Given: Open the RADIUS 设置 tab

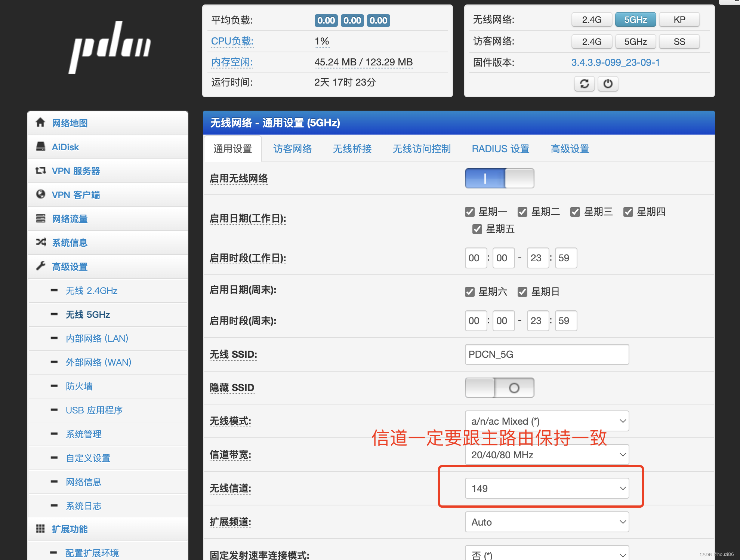Looking at the screenshot, I should coord(500,149).
